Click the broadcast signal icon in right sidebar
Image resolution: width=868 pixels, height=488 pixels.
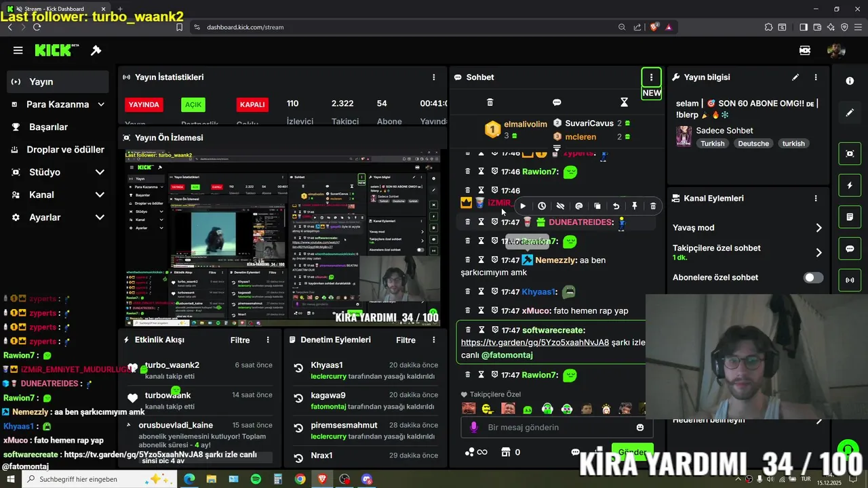850,280
